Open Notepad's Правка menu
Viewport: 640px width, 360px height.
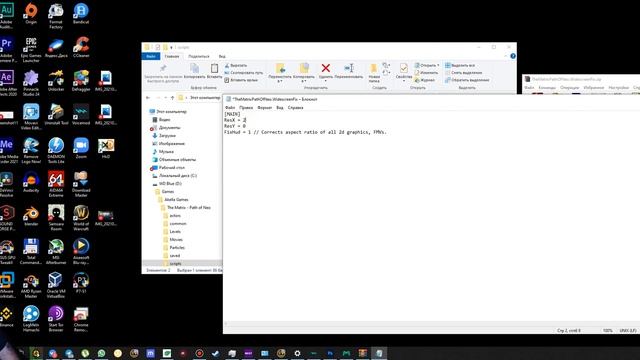246,108
